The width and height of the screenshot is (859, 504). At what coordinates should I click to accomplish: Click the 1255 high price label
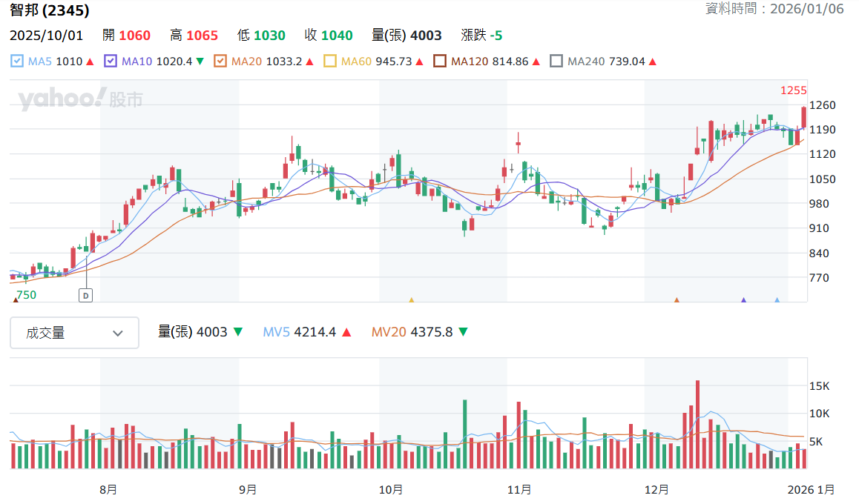tap(793, 90)
